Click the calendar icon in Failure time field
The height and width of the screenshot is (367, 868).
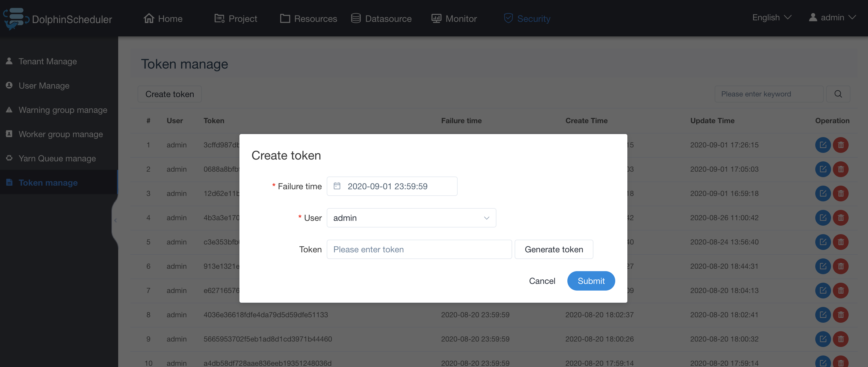337,186
